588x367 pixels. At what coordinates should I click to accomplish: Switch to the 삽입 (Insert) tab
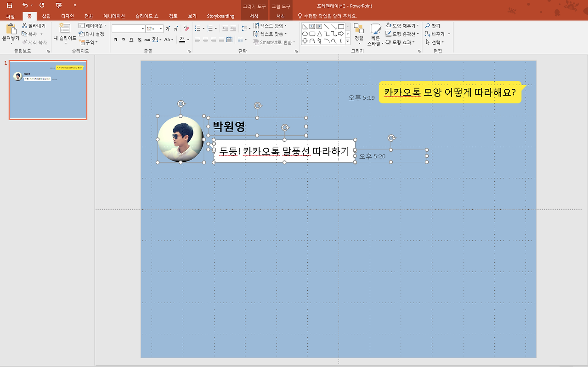[x=46, y=16]
